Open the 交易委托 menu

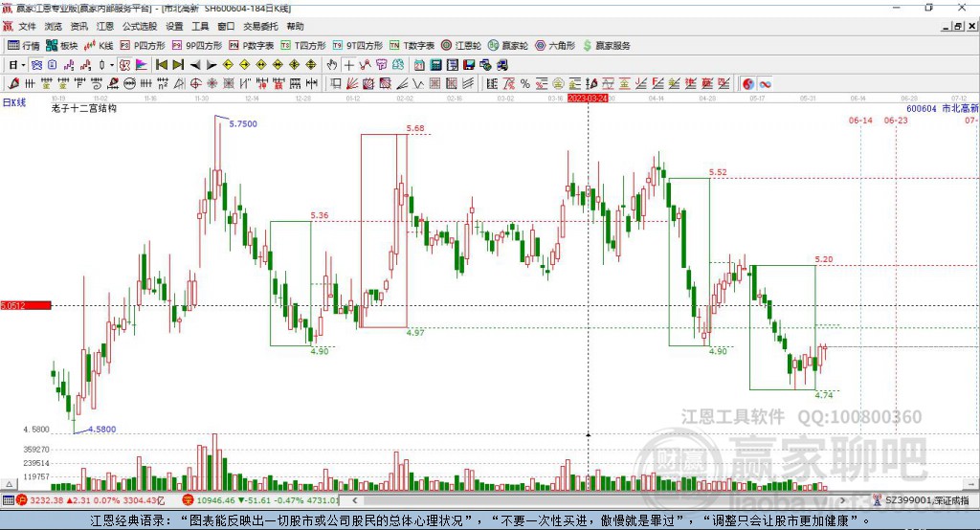[x=260, y=26]
